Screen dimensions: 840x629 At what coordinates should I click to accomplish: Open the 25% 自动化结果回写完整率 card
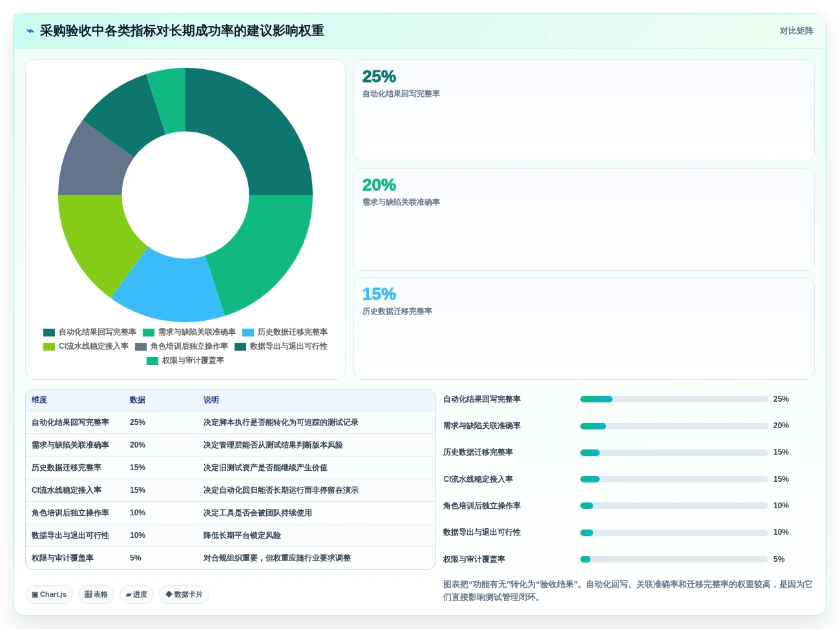pos(584,110)
